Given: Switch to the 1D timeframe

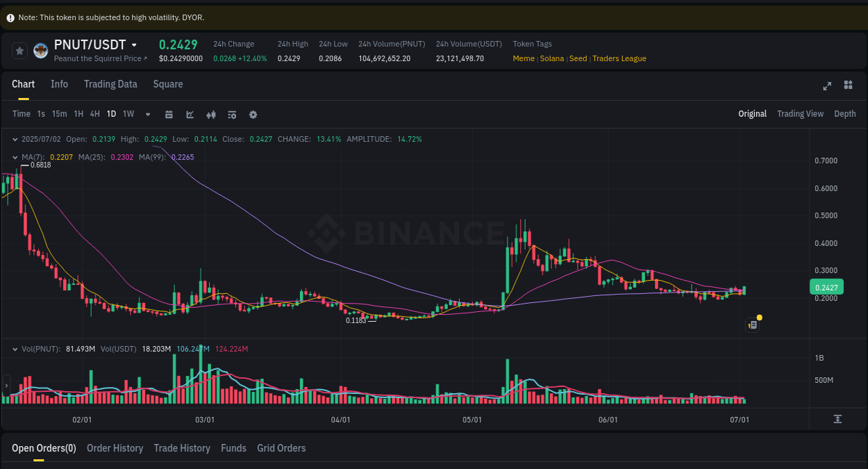Looking at the screenshot, I should click(111, 114).
